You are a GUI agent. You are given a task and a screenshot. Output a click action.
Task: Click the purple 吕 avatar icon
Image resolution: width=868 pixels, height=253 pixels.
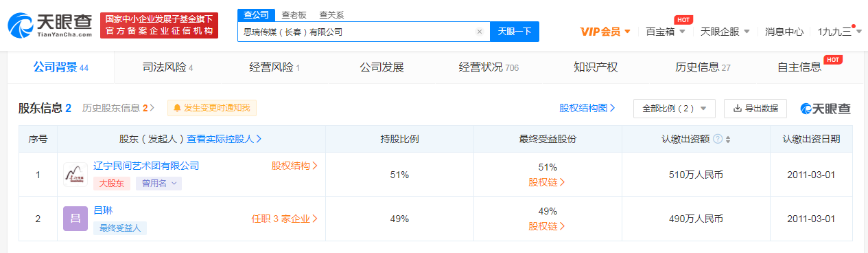(x=75, y=219)
